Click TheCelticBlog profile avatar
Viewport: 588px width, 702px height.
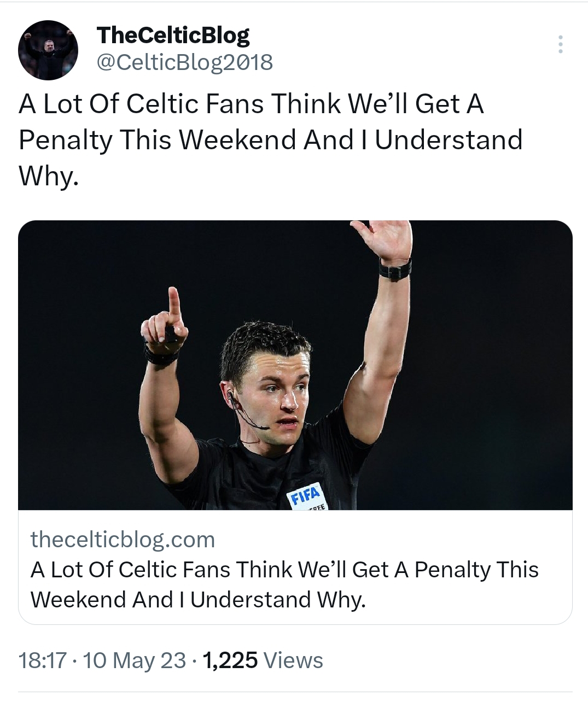coord(48,50)
